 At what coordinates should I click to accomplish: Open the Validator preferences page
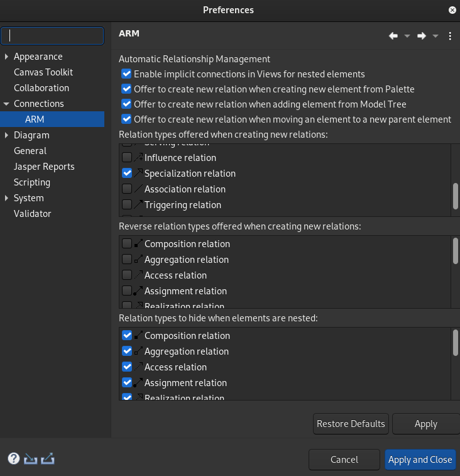click(x=32, y=214)
